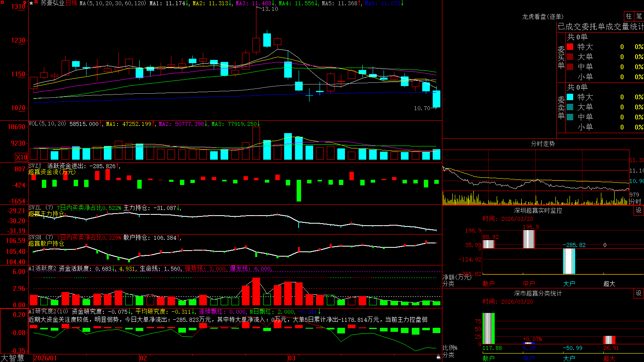The height and width of the screenshot is (362, 644).
Task: Switch to the 柱 view tab
Action: click(x=629, y=16)
